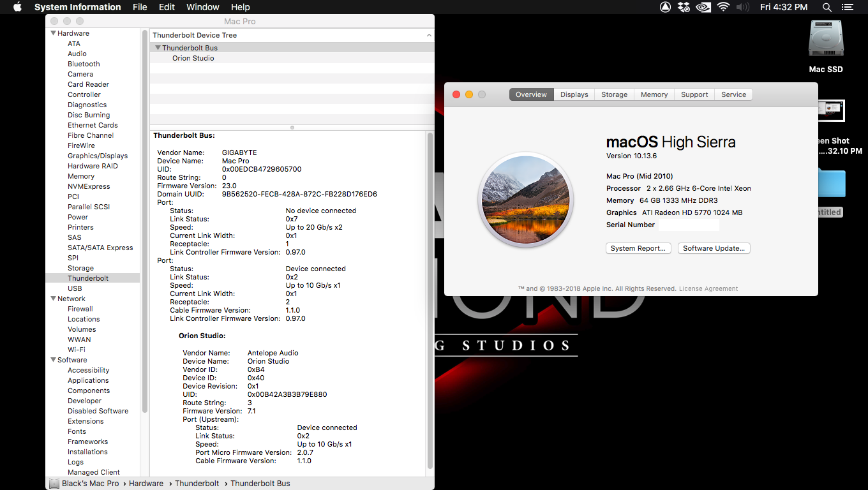Select PCI in the sidebar

tap(73, 197)
